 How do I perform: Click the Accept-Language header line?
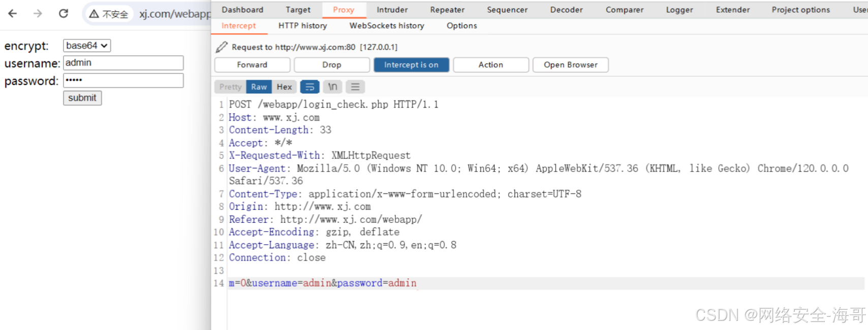click(x=343, y=245)
